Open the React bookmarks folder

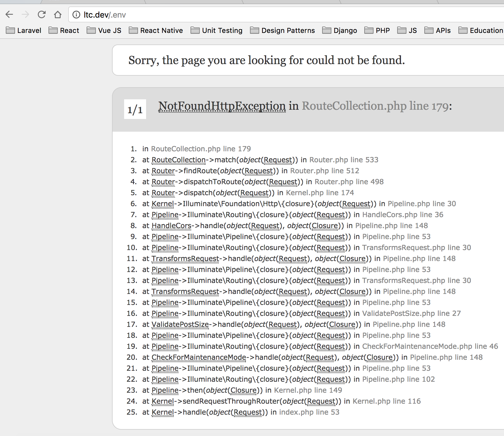(x=64, y=30)
